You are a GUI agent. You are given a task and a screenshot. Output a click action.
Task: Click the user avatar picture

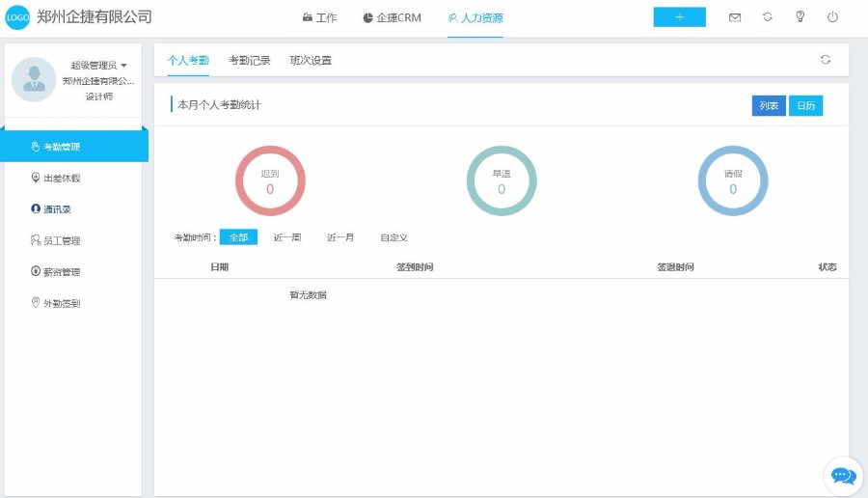(34, 80)
